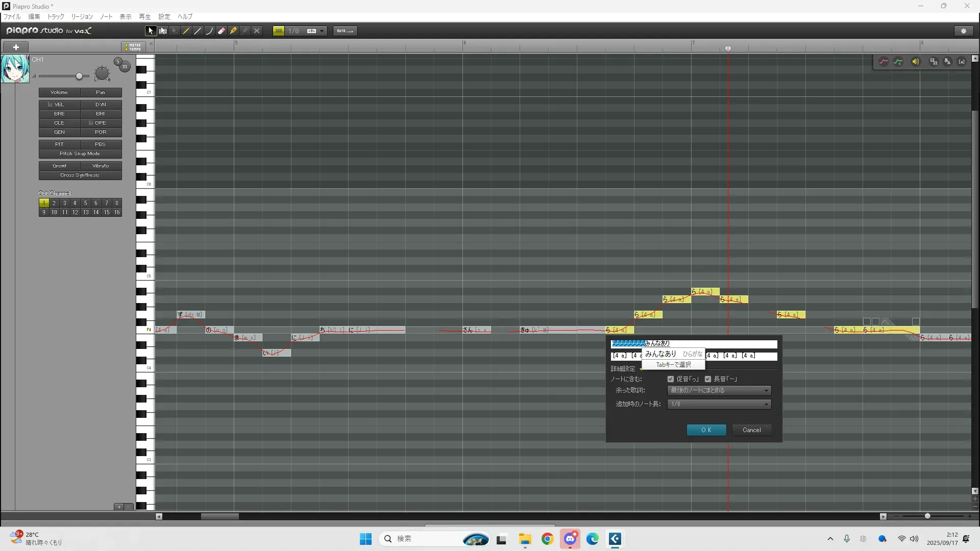Click the lyric あA display icon
The image size is (980, 551).
coord(947,62)
